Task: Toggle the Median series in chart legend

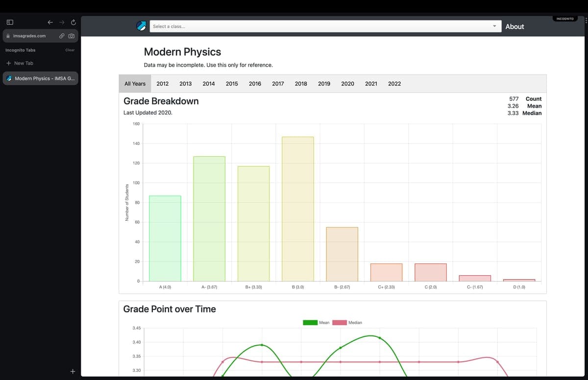Action: click(340, 323)
